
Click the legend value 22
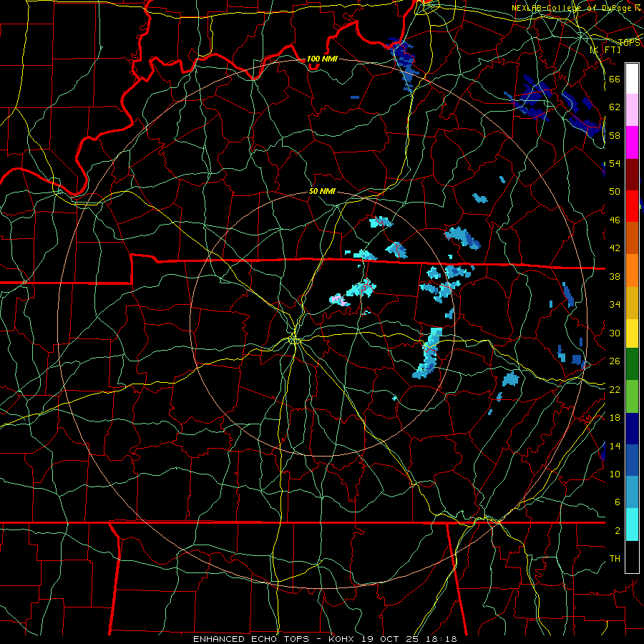coord(615,390)
